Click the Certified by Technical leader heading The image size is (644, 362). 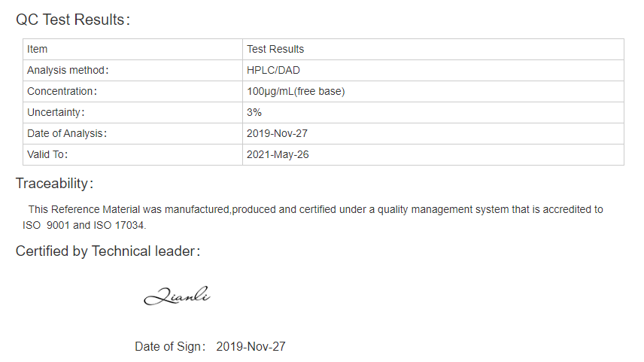[108, 251]
